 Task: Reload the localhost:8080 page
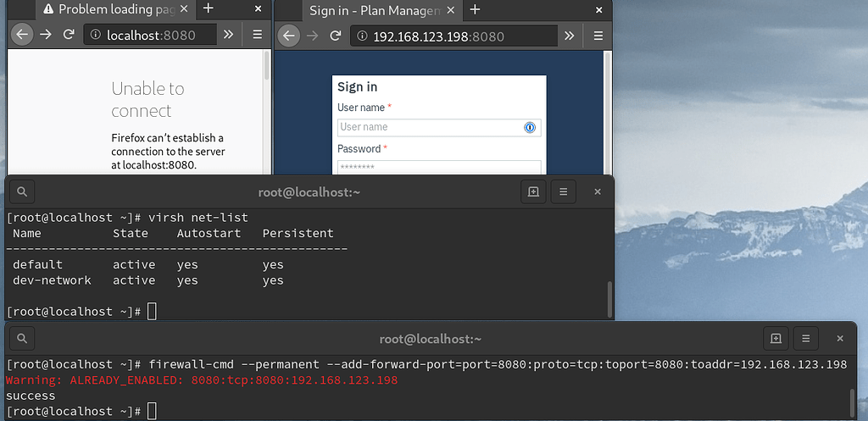69,35
